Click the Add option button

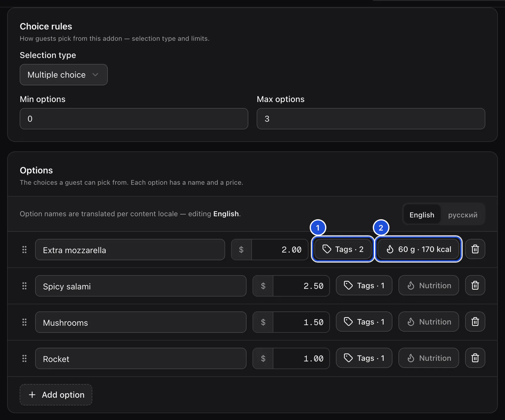coord(56,395)
